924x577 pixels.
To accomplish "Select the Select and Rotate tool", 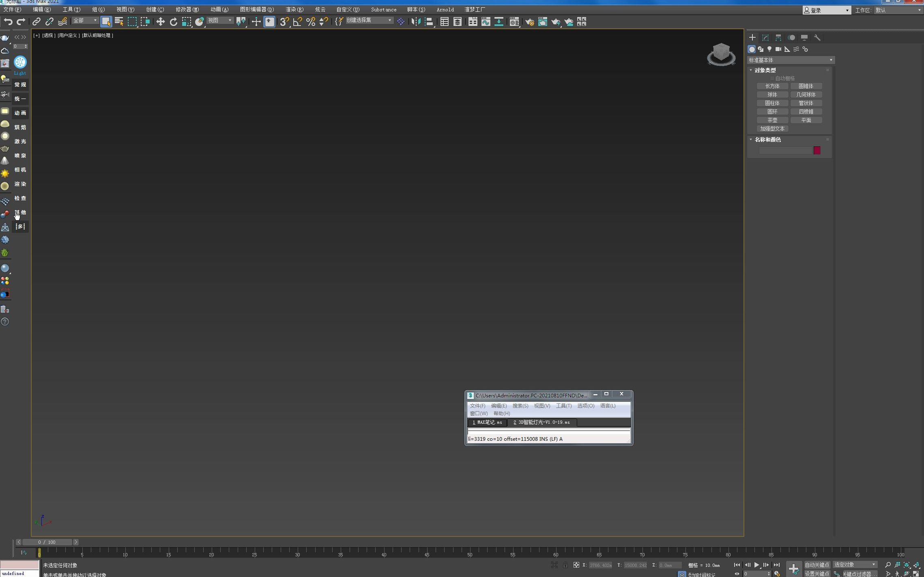I will click(x=174, y=21).
